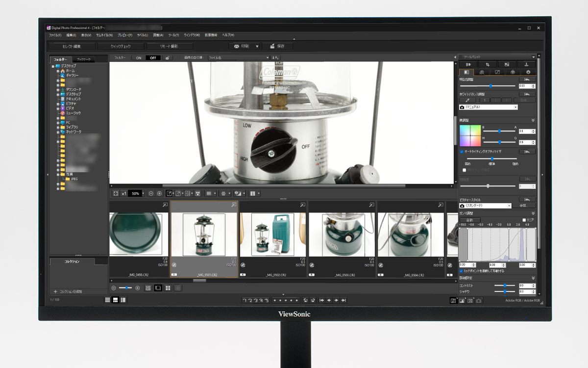Click the white balance eyedropper icon
The height and width of the screenshot is (368, 588).
[467, 100]
